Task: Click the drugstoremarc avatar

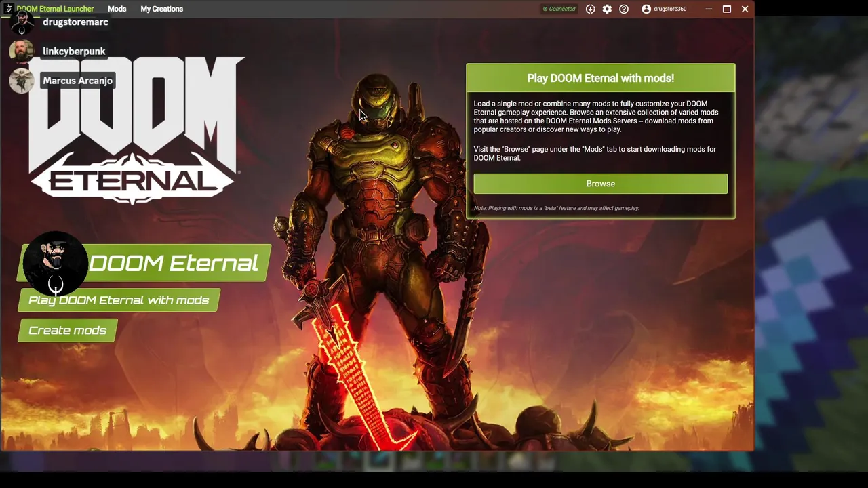Action: (x=22, y=22)
